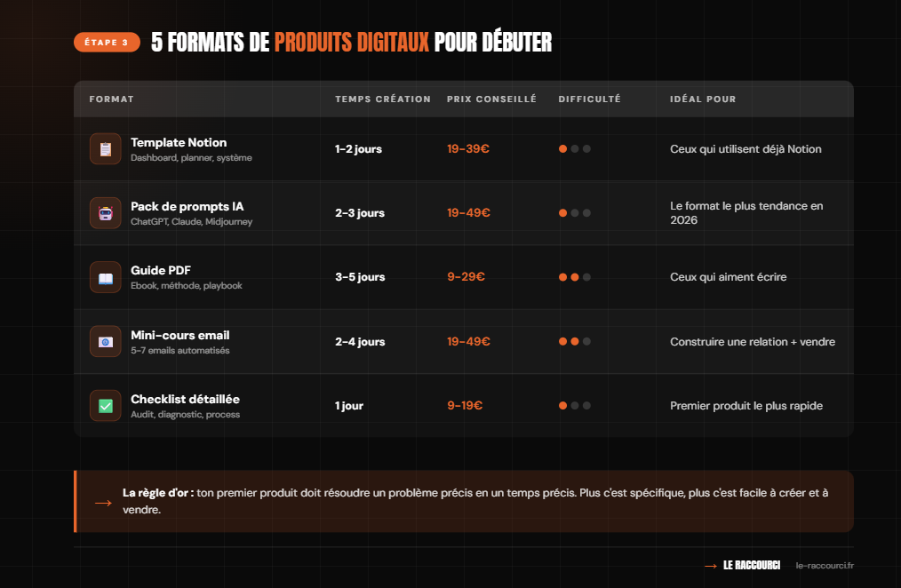
Task: Click the FORMAT column header
Action: (111, 99)
